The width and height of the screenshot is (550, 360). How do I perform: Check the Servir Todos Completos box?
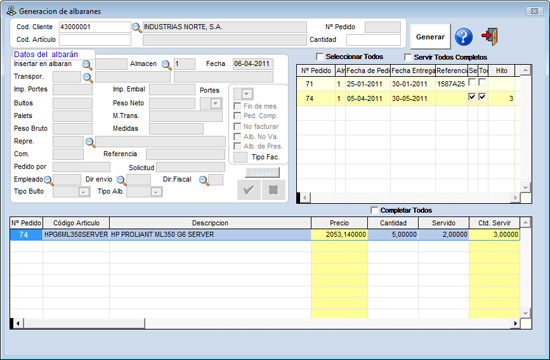point(408,57)
